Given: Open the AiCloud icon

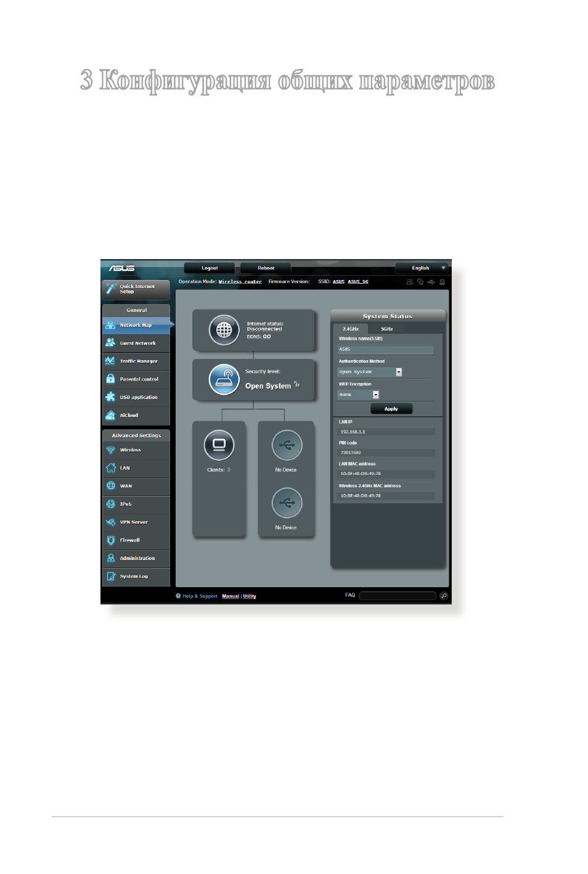Looking at the screenshot, I should point(110,414).
